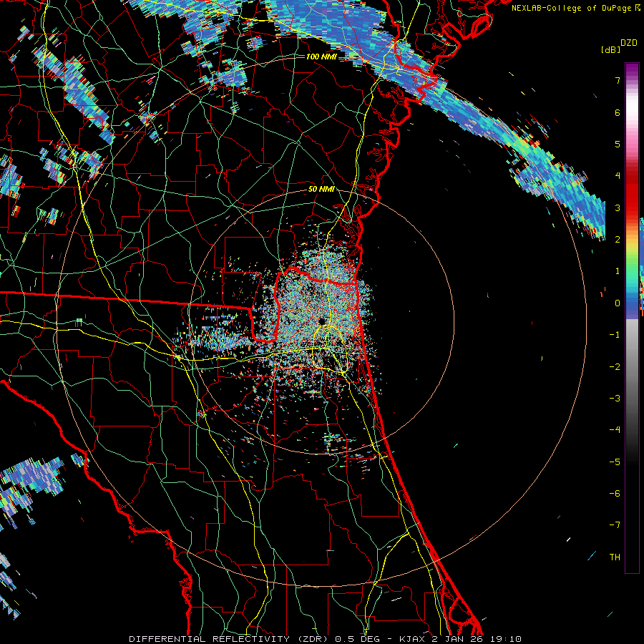
Task: Click the TH threshold label on the legend
Action: coord(615,557)
